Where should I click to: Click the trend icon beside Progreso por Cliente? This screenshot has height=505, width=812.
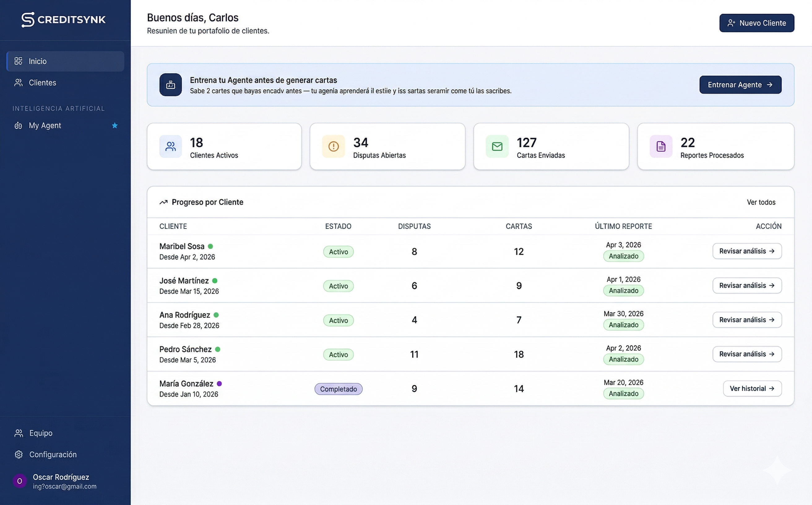click(x=163, y=202)
